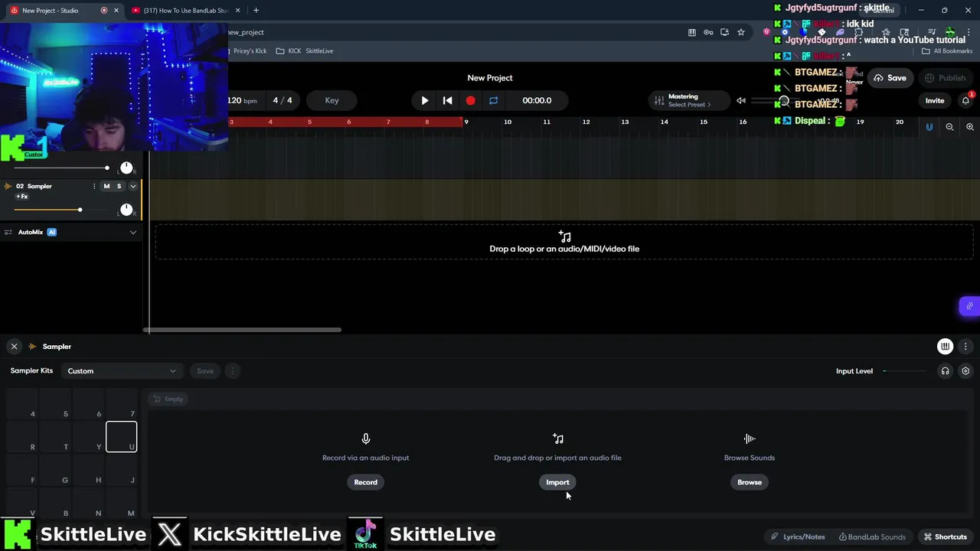Open the Sampler Kits Custom dropdown
Image resolution: width=980 pixels, height=551 pixels.
(121, 371)
